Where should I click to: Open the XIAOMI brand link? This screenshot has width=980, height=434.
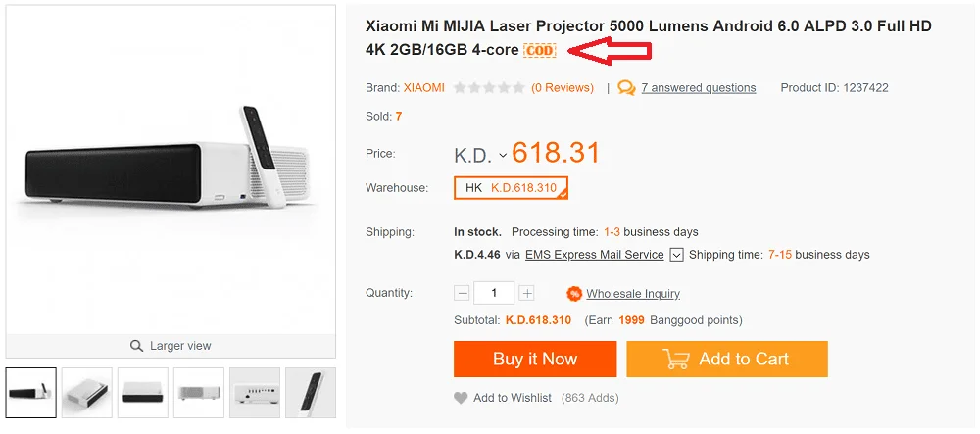click(423, 88)
